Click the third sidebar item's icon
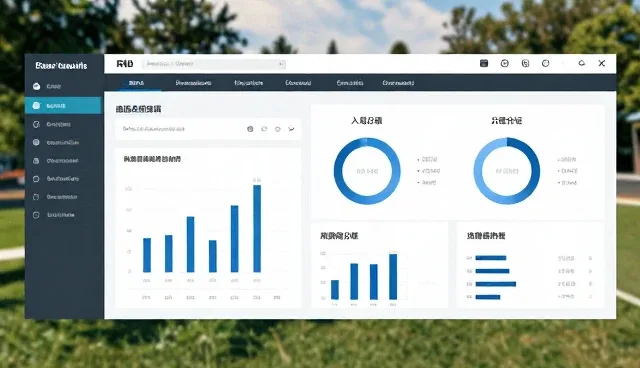Screen dimensions: 640x368 pos(36,124)
